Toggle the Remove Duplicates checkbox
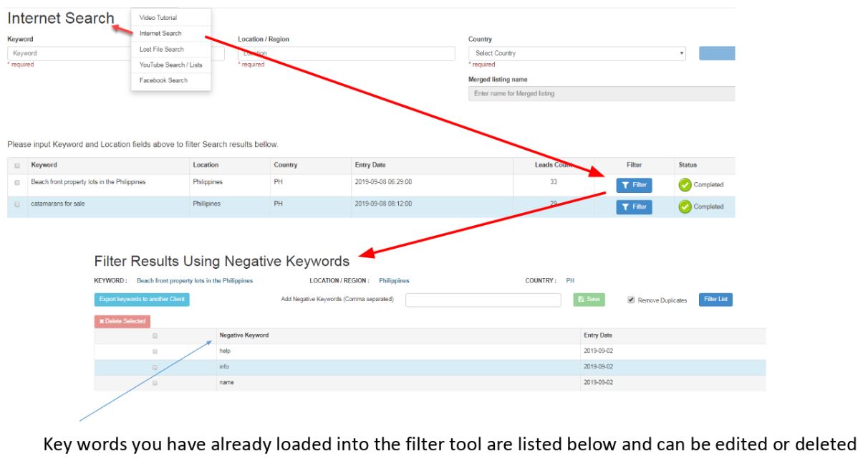 631,300
